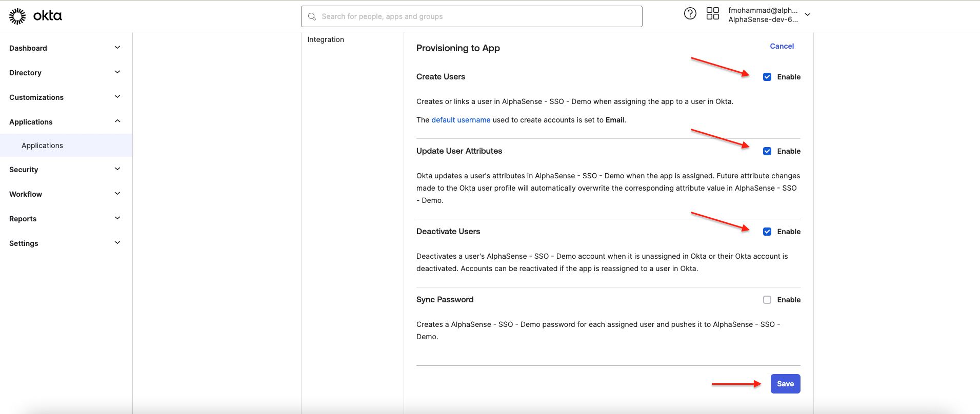Click the Sync Password heading

pyautogui.click(x=445, y=300)
